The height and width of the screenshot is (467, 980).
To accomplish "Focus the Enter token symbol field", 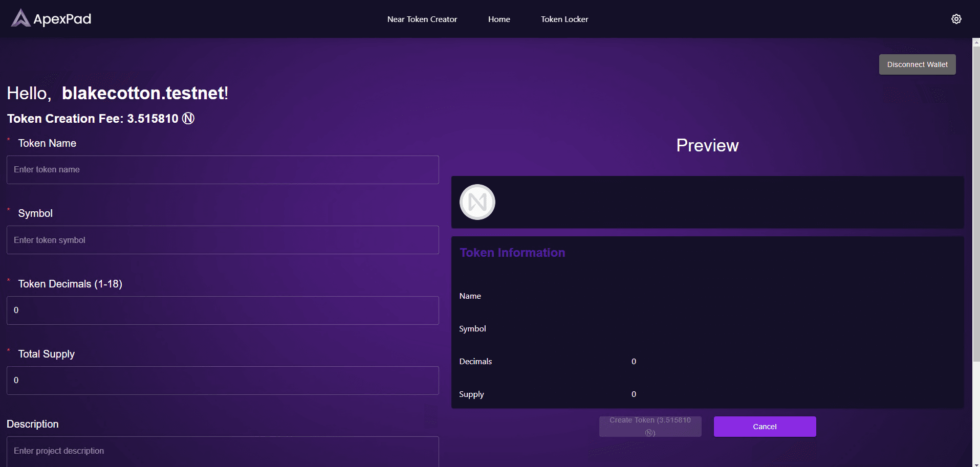I will point(223,240).
